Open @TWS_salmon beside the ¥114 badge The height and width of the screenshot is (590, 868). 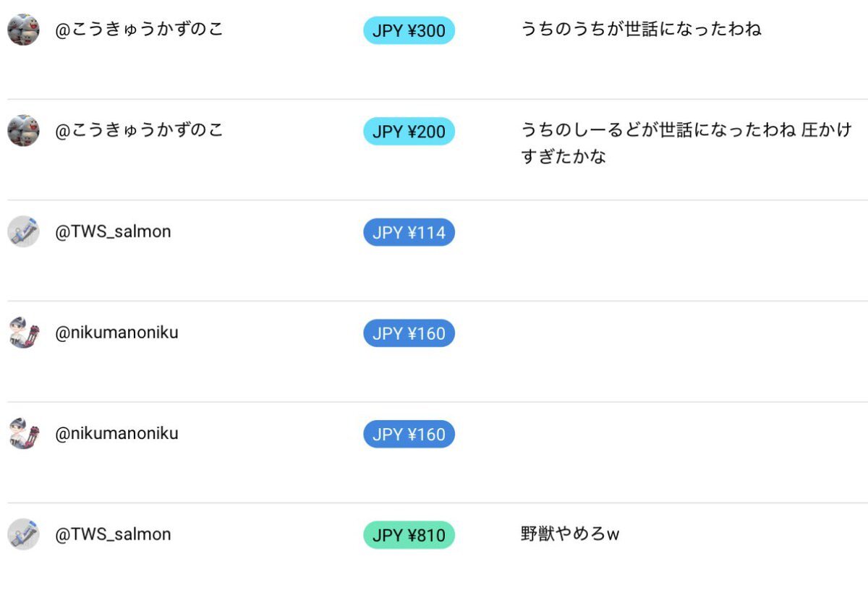(x=113, y=231)
